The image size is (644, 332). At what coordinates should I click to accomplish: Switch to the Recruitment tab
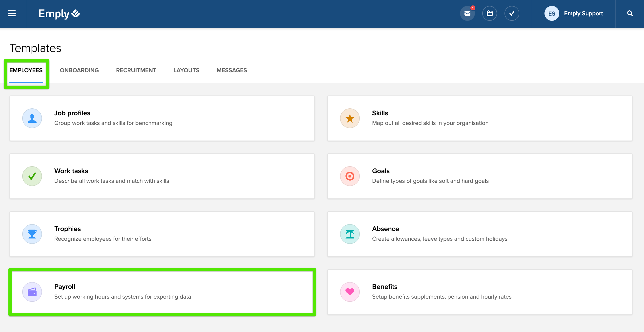(x=136, y=70)
